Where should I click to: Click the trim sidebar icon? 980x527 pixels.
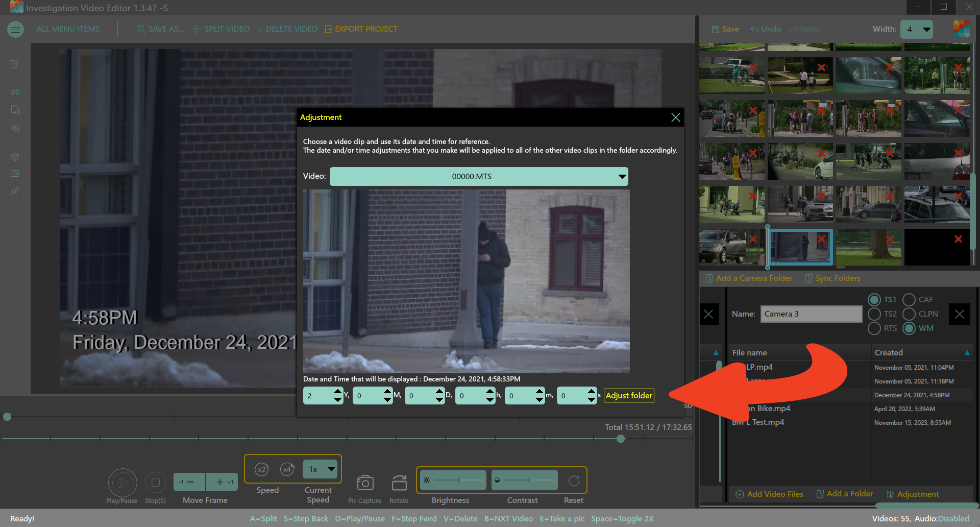coord(15,92)
